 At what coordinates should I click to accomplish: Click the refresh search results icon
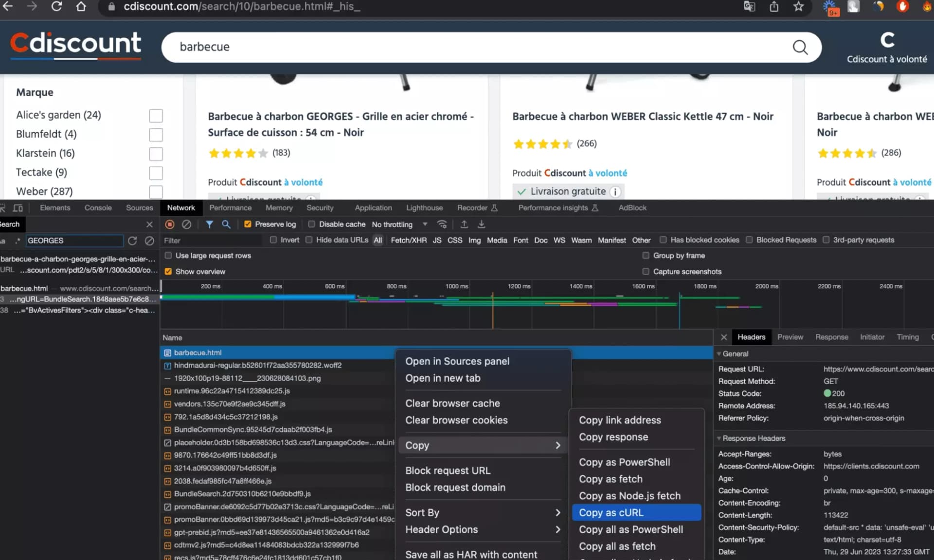tap(132, 241)
